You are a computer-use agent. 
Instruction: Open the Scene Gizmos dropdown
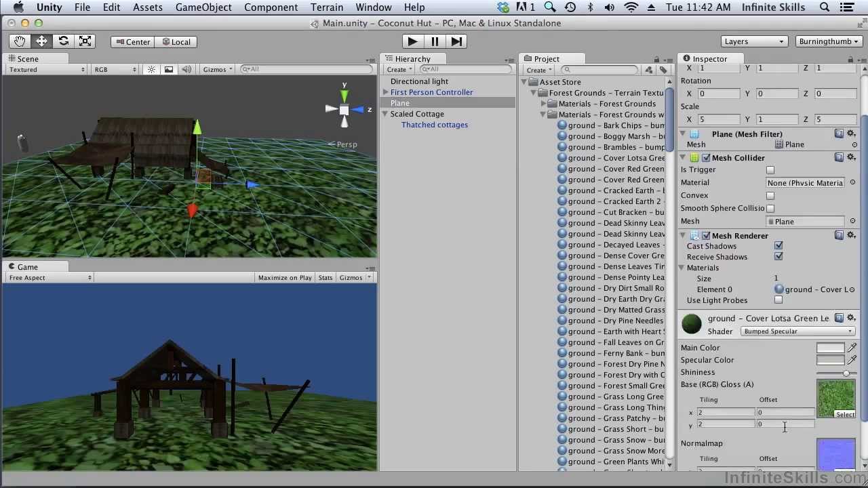click(x=218, y=69)
